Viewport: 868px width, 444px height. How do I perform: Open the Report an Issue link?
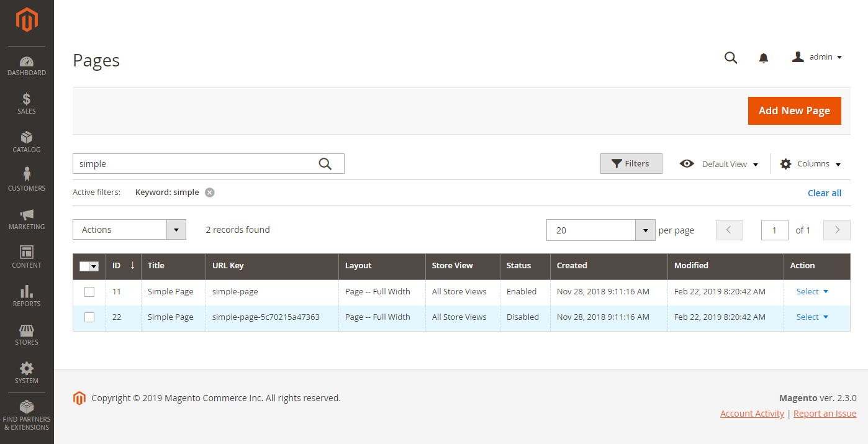click(825, 414)
